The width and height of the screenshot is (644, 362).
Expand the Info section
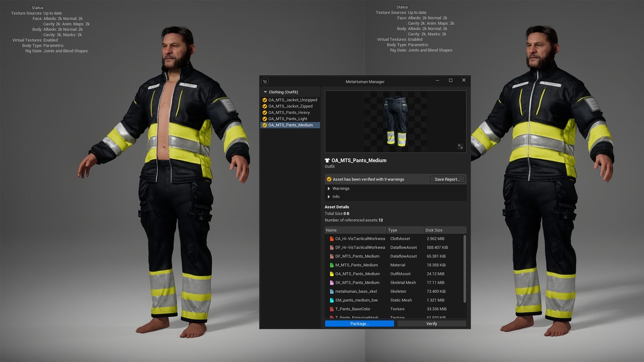[329, 197]
